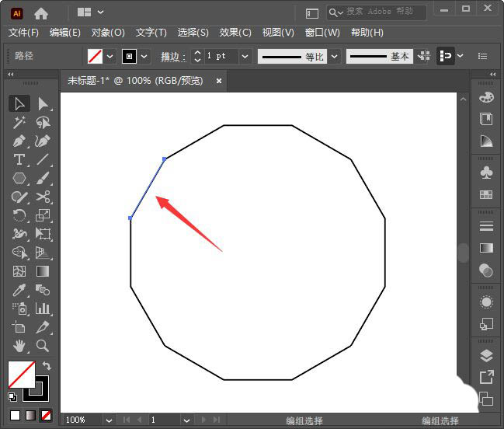
Task: Expand the stroke weight dropdown
Action: click(x=245, y=57)
